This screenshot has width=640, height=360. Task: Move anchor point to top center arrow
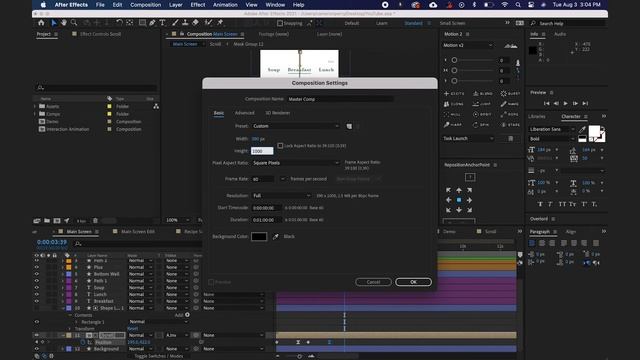click(459, 190)
